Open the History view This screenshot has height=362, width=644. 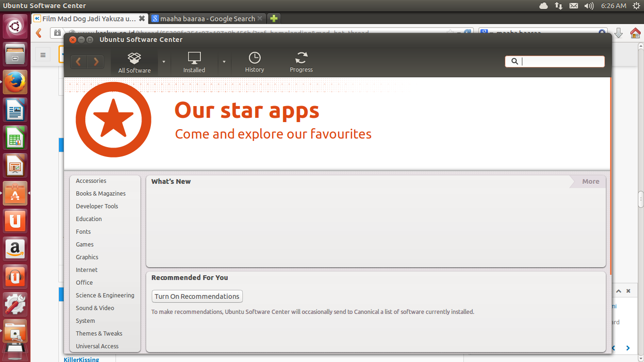[x=255, y=62]
